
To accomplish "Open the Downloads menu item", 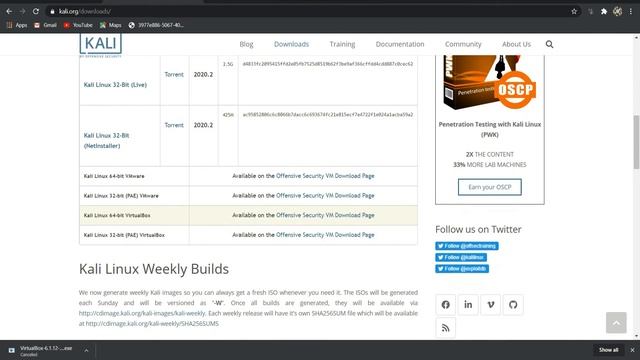I will pos(291,44).
